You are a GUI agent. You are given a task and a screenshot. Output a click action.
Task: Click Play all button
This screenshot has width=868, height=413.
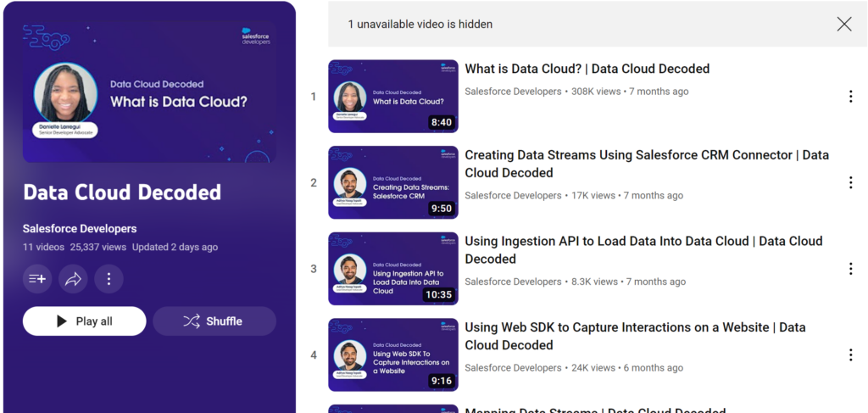click(84, 321)
